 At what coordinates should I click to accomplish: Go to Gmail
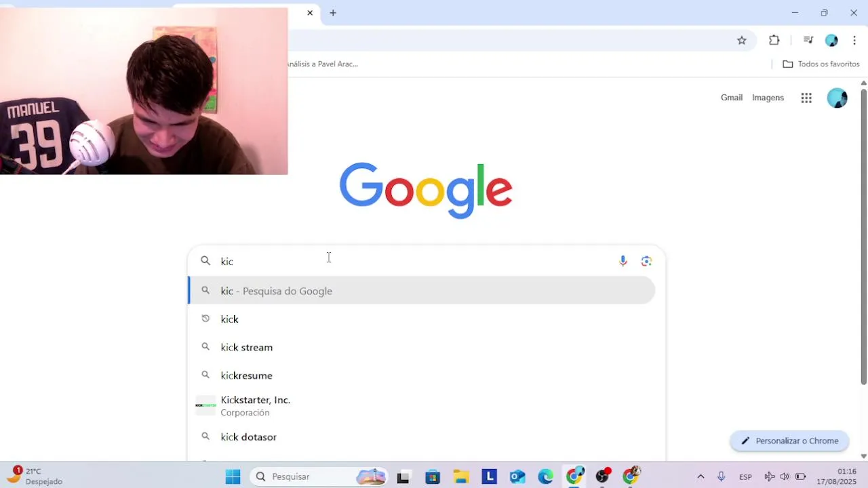732,98
